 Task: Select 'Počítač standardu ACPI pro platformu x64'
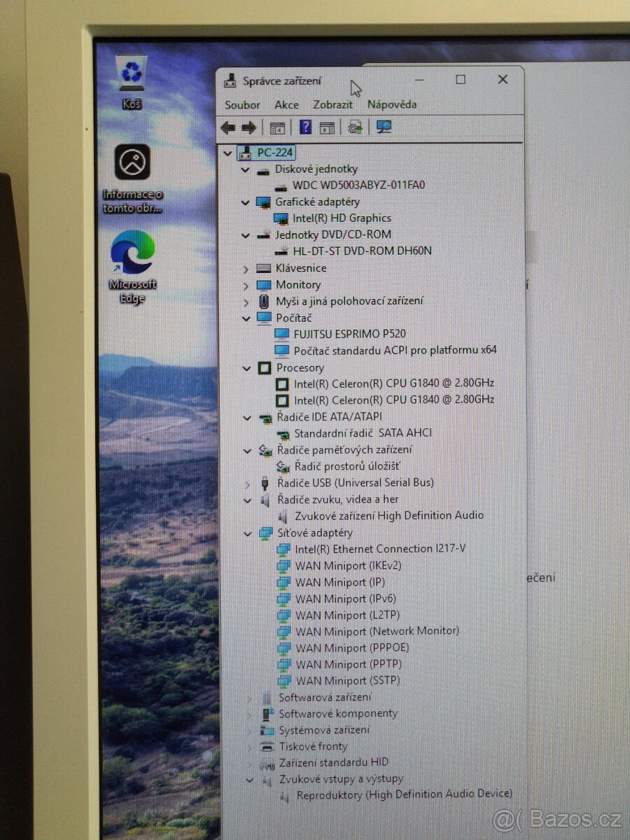[x=395, y=350]
